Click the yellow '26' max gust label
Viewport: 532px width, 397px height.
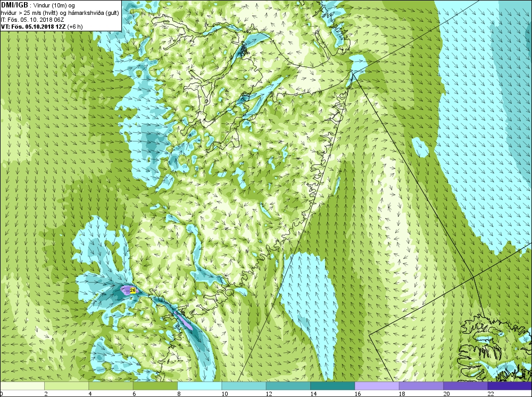[132, 290]
